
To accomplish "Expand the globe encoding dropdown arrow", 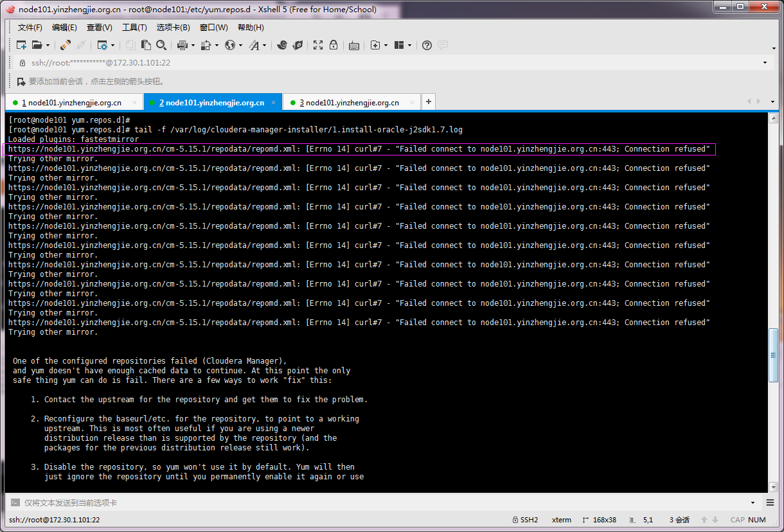I will pyautogui.click(x=240, y=46).
